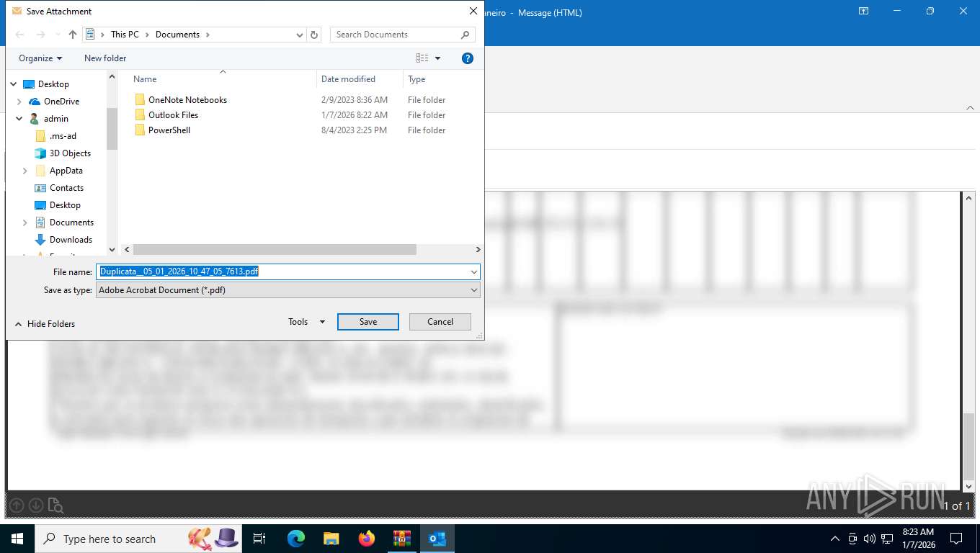980x553 pixels.
Task: Collapse the Outlook message ribbon chevron
Action: [x=970, y=107]
